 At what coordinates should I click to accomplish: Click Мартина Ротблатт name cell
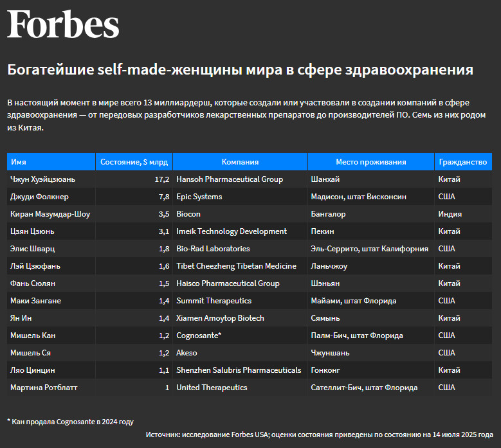(51, 388)
